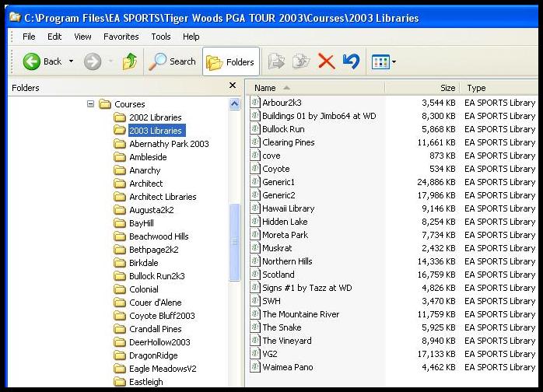
Task: Click the Augusta2k2 folder icon
Action: (120, 210)
